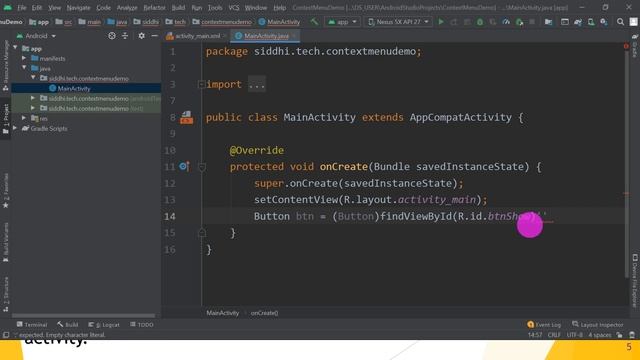This screenshot has width=640, height=360.
Task: Click the Apply Changes icon next to Run
Action: tap(454, 22)
